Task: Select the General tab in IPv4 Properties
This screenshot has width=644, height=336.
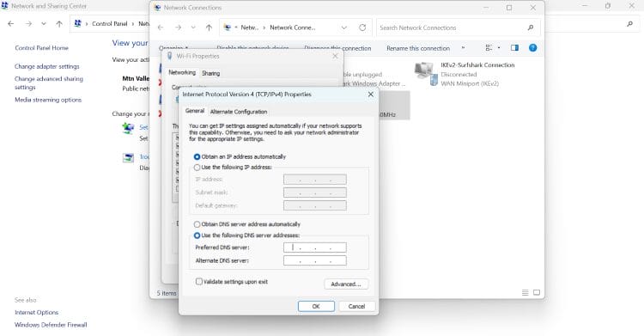Action: (x=195, y=111)
